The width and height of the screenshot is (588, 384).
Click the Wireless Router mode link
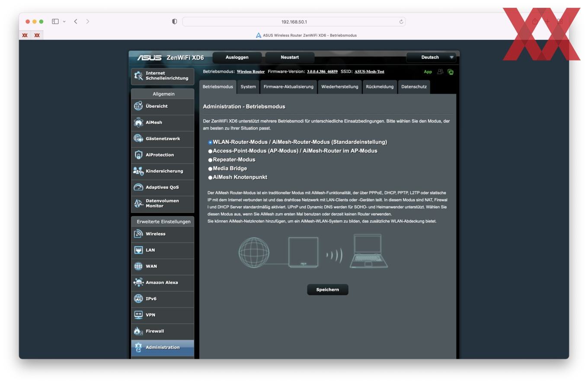251,72
